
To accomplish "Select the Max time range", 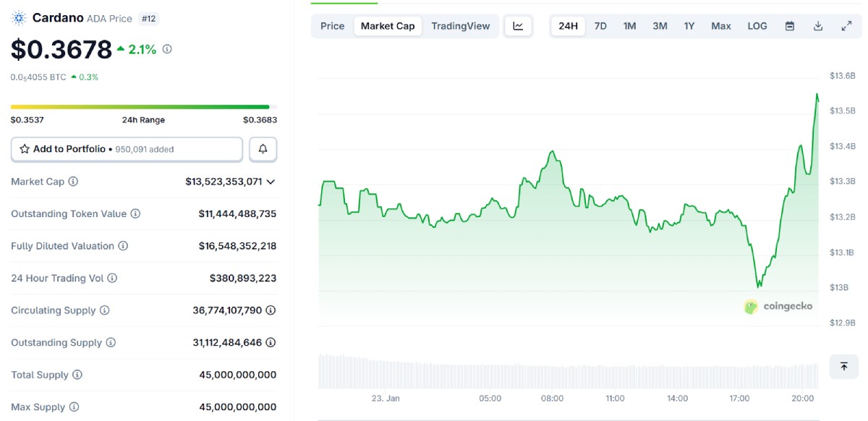I will click(721, 26).
